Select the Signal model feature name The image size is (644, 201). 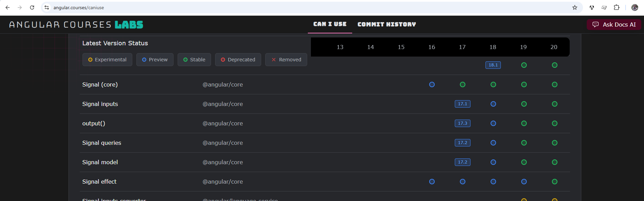click(100, 162)
